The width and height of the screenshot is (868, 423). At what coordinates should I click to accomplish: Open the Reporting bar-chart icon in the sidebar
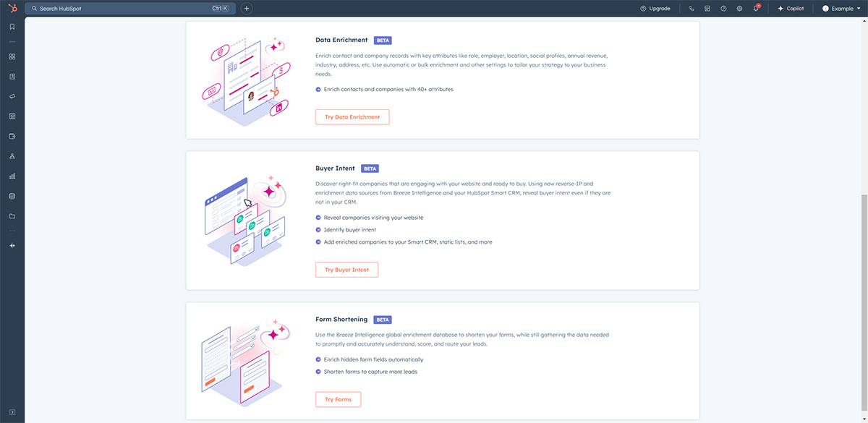pos(12,175)
